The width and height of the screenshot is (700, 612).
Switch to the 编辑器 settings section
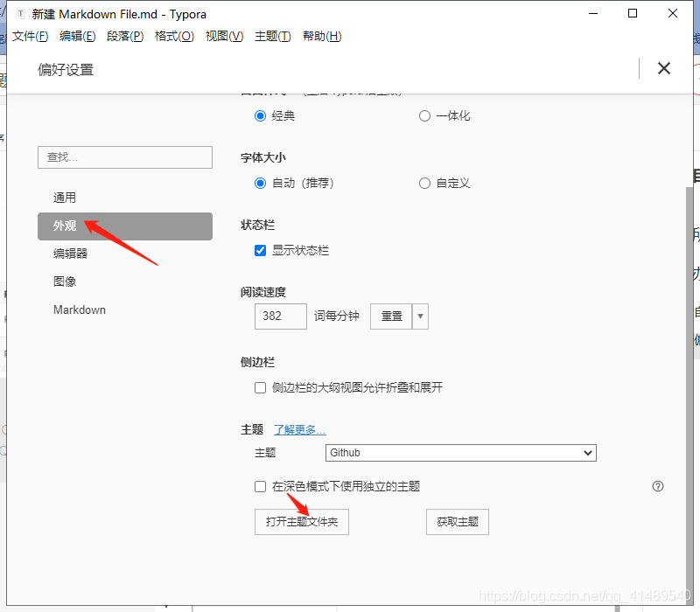point(125,254)
